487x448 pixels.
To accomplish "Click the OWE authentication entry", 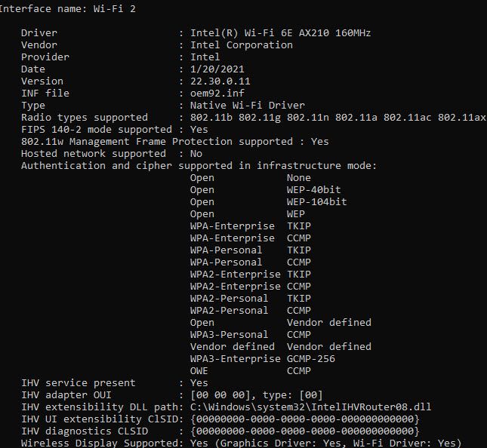I will click(x=199, y=370).
